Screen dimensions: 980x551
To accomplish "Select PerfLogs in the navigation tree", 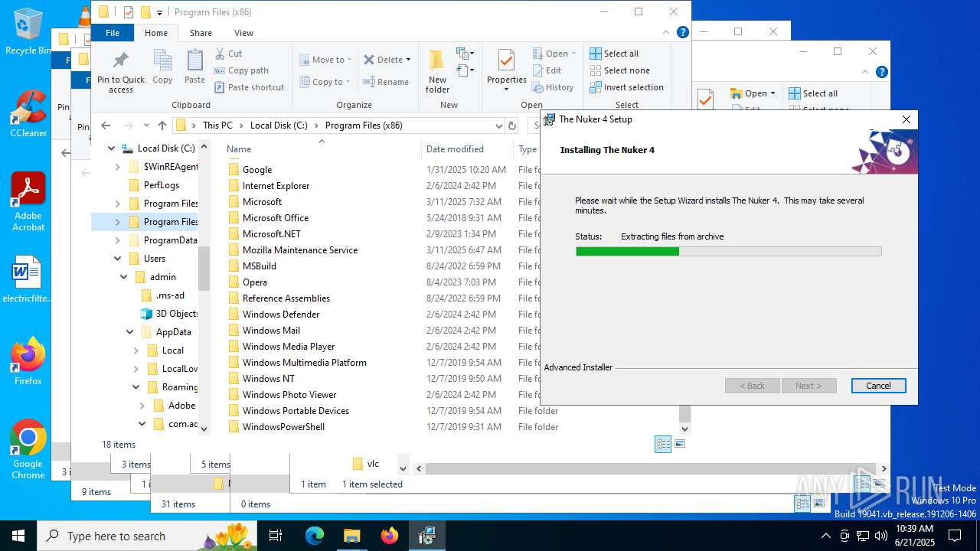I will (161, 185).
